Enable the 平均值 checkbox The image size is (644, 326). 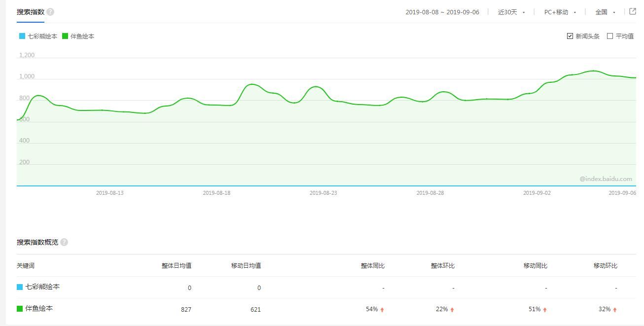pos(610,36)
